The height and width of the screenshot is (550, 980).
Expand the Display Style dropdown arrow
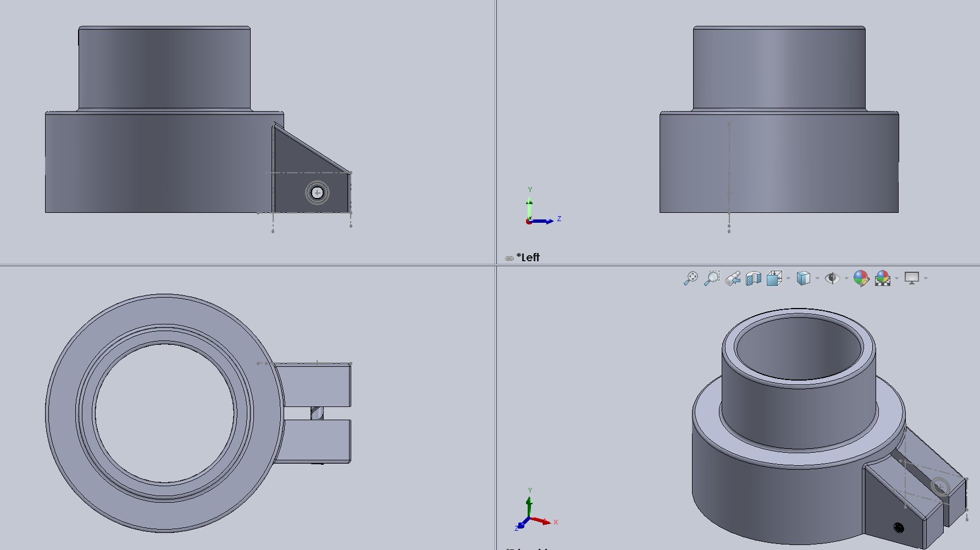(817, 278)
